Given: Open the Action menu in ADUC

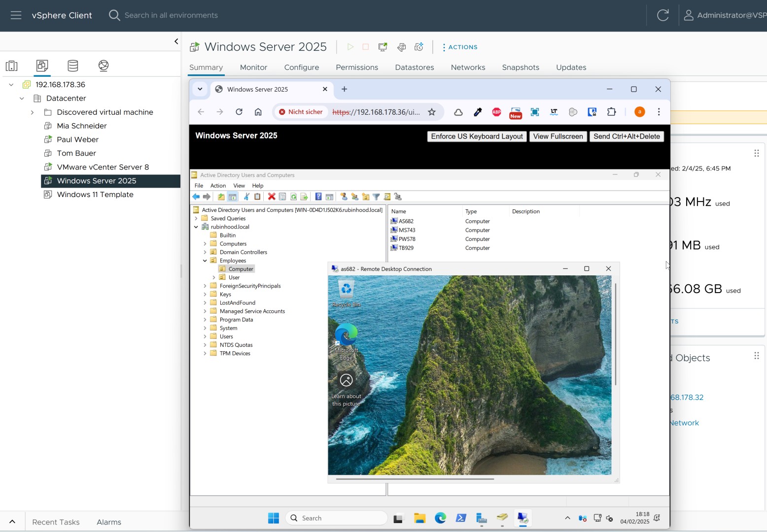Looking at the screenshot, I should (x=218, y=186).
